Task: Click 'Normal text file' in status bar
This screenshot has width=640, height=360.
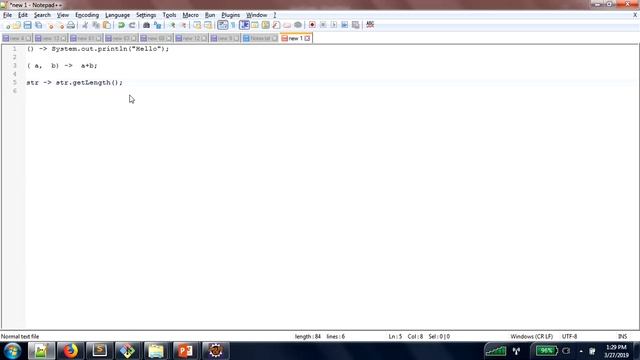Action: tap(20, 337)
